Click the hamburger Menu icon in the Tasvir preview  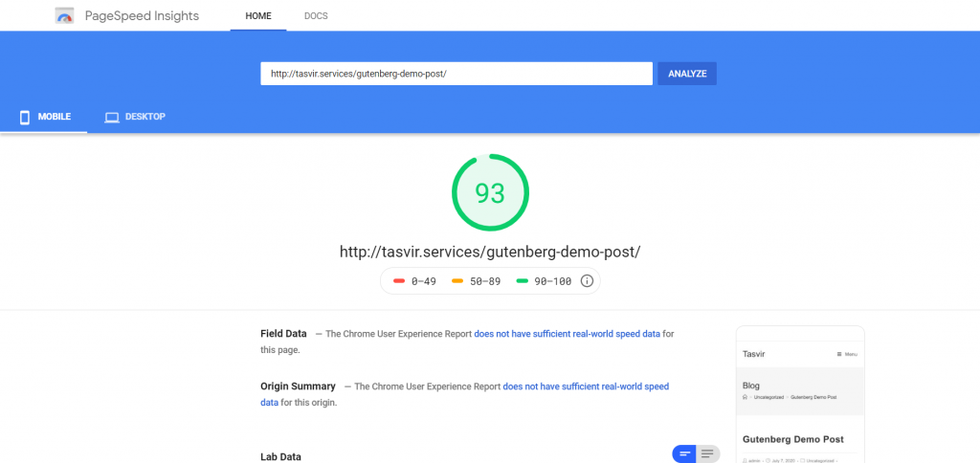pyautogui.click(x=839, y=354)
